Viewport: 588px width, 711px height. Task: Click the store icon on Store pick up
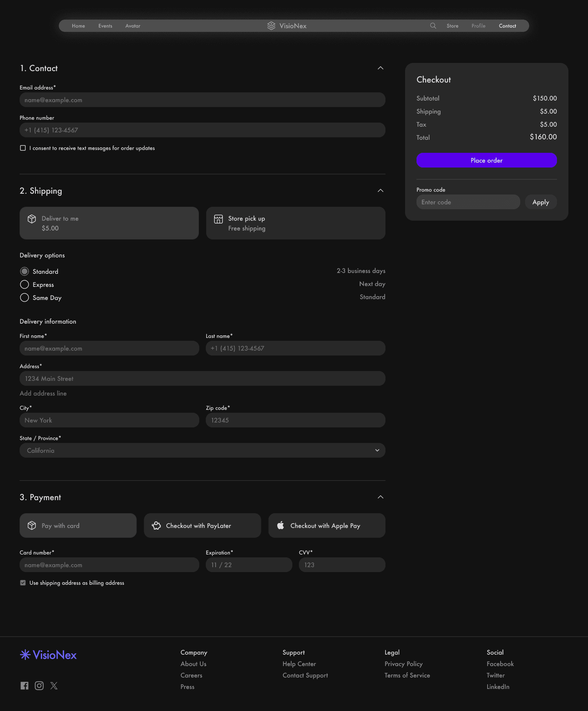pos(218,219)
